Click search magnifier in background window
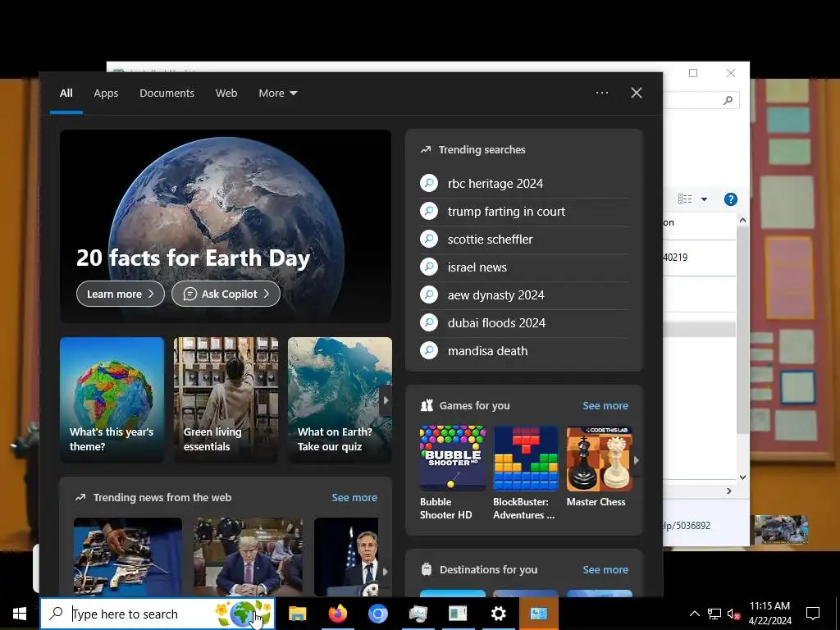The width and height of the screenshot is (840, 630). 728,100
